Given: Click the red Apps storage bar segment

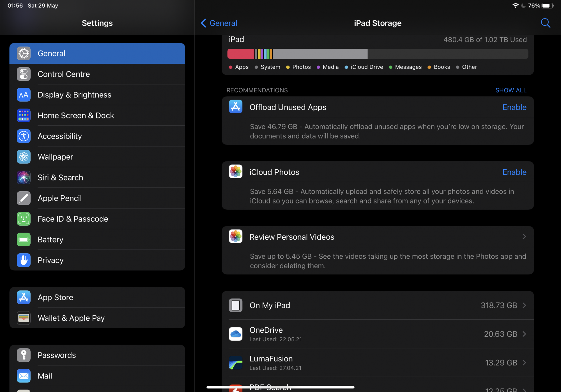Looking at the screenshot, I should click(241, 54).
